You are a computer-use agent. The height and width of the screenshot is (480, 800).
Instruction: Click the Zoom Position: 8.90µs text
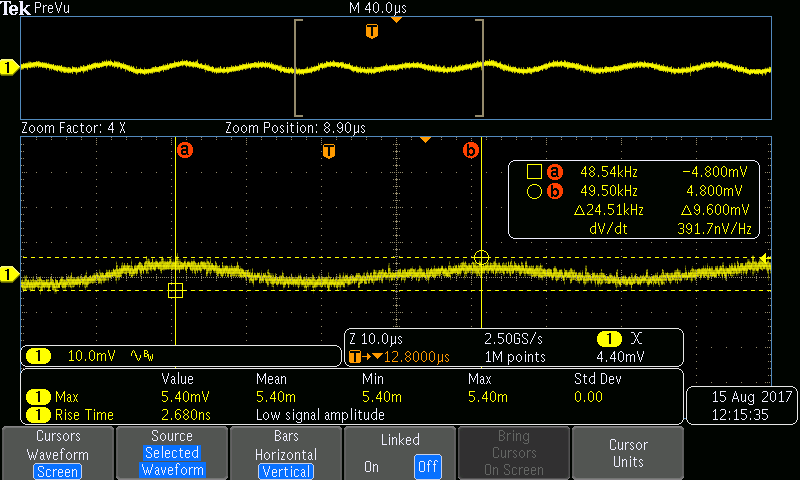pyautogui.click(x=295, y=128)
